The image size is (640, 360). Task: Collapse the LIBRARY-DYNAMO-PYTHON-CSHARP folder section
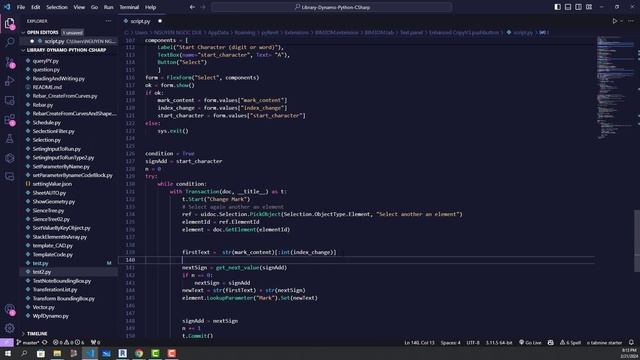pyautogui.click(x=24, y=50)
